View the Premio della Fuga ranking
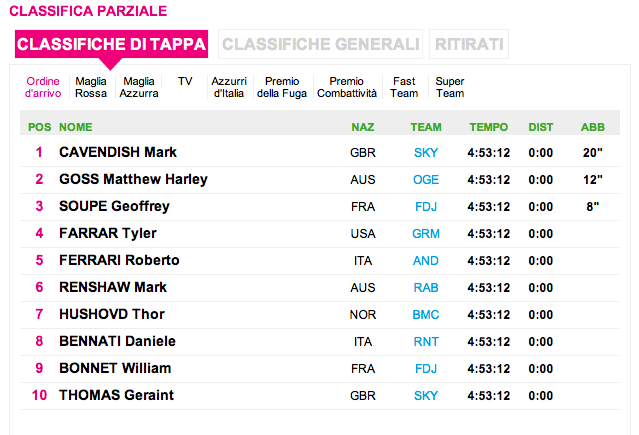Image resolution: width=639 pixels, height=435 pixels. (282, 87)
